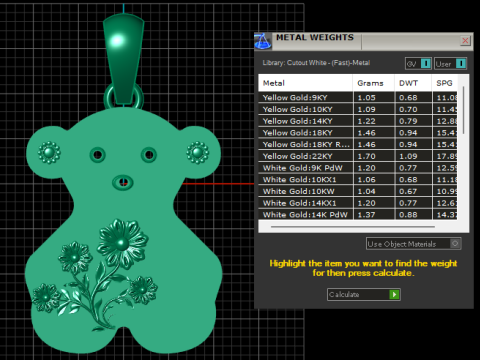Click the large flower engraving on bear

pos(122,243)
